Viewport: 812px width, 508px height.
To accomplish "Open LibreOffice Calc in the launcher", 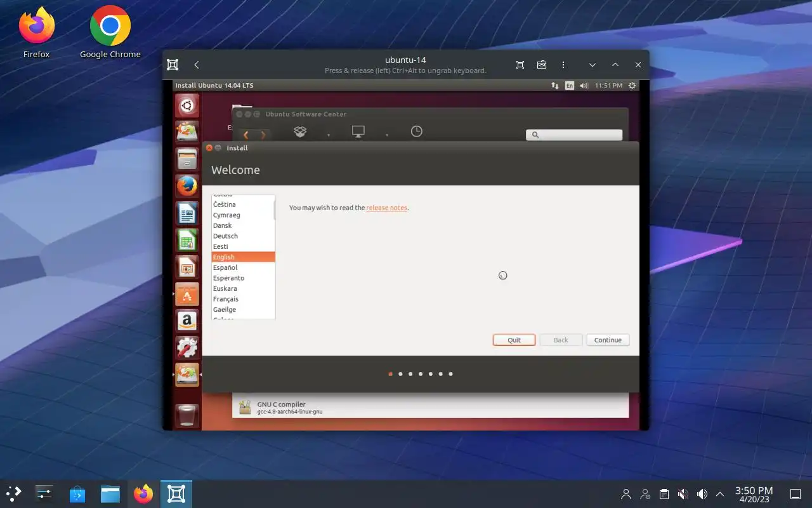I will pos(187,240).
